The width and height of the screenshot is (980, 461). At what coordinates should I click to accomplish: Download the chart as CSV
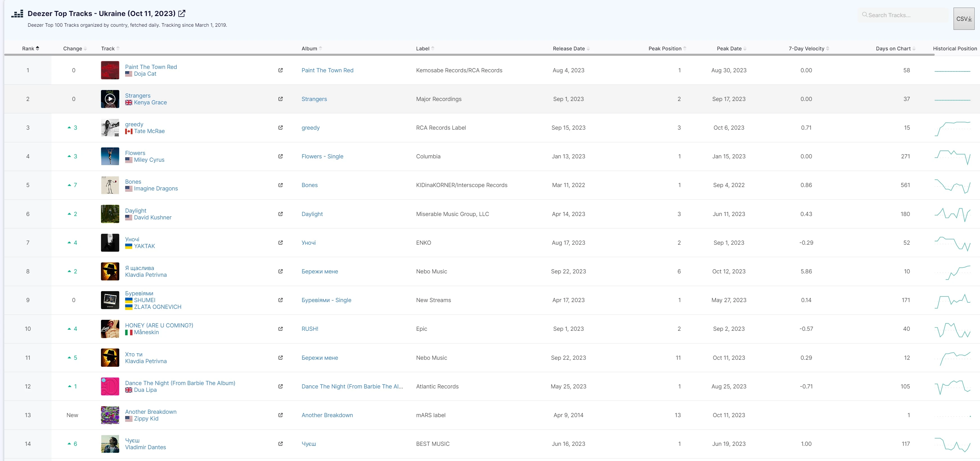click(964, 19)
